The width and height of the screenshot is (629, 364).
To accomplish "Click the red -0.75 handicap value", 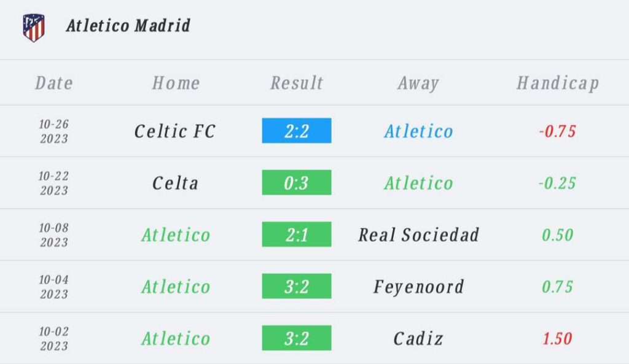I will (x=557, y=131).
